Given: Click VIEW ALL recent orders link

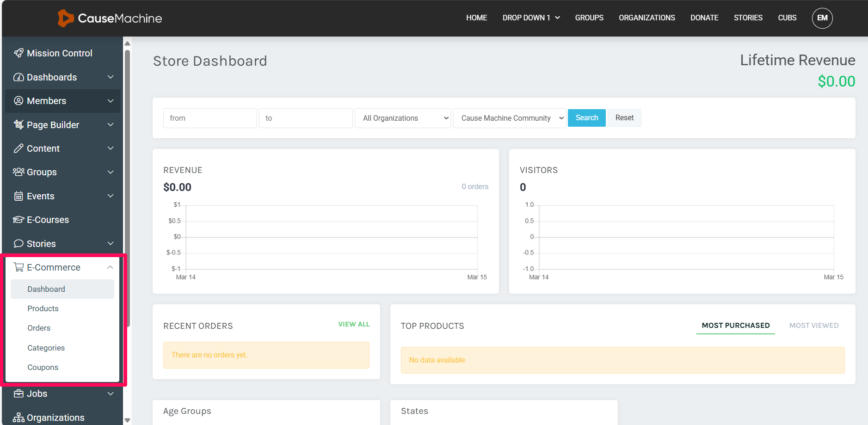Looking at the screenshot, I should (x=354, y=324).
